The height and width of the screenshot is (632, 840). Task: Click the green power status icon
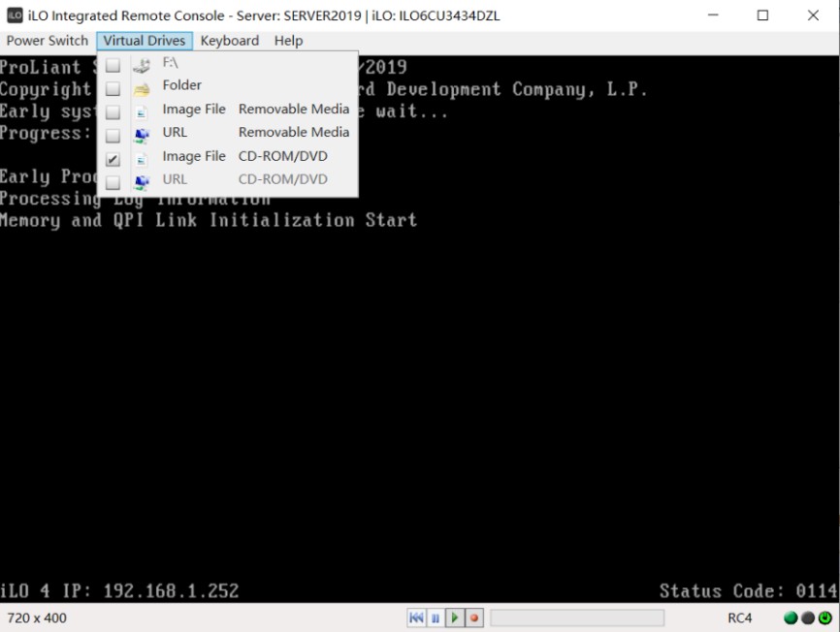tap(825, 617)
